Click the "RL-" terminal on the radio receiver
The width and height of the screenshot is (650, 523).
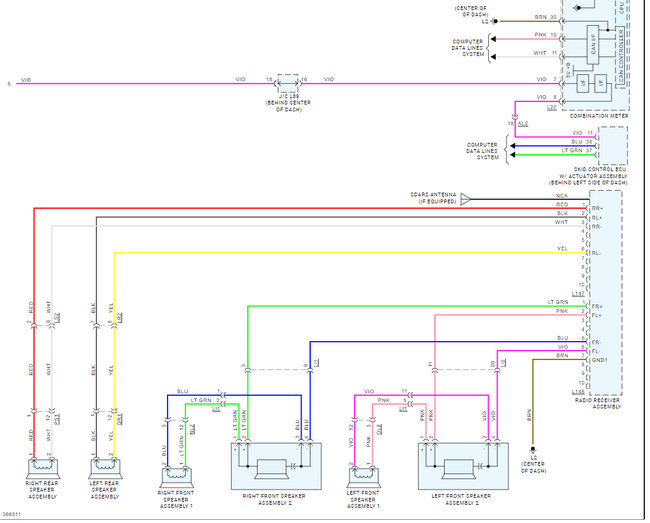(x=596, y=253)
